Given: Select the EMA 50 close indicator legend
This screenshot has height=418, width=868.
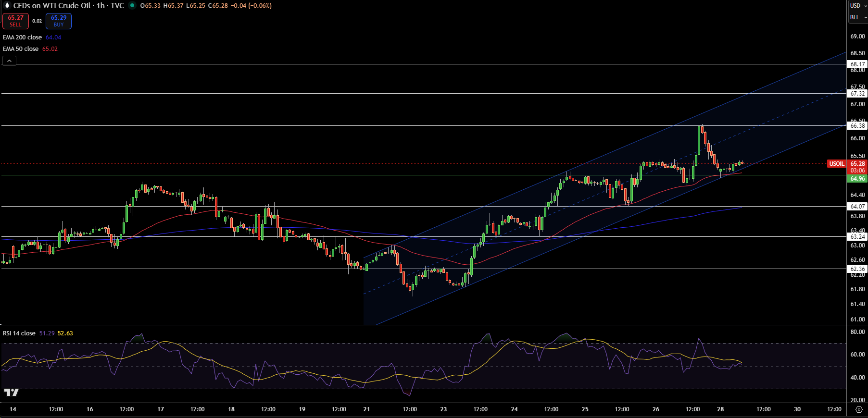Looking at the screenshot, I should [x=21, y=49].
